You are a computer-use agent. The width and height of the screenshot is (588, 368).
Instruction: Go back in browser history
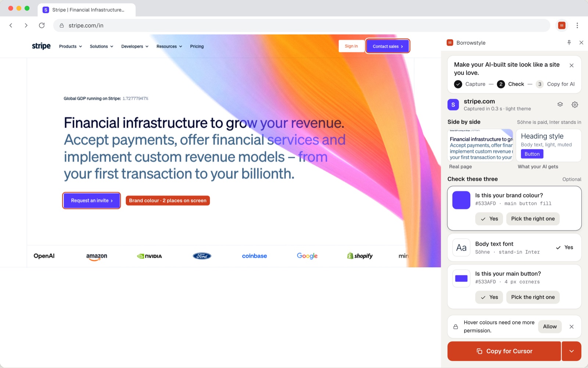[11, 25]
